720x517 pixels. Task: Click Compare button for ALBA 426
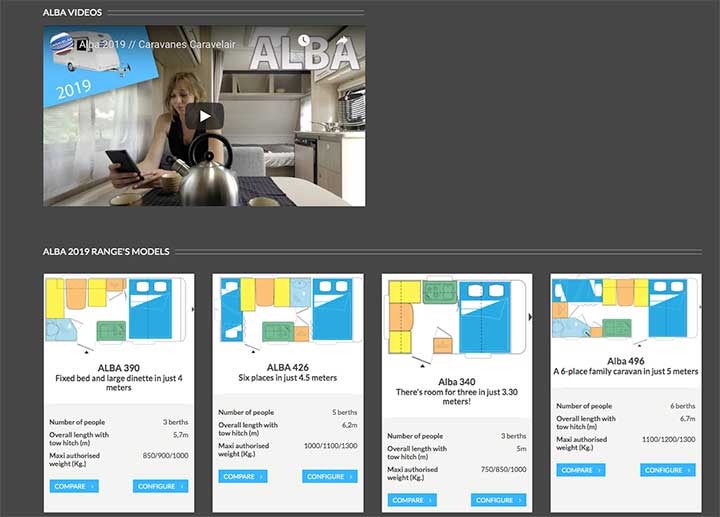point(243,477)
